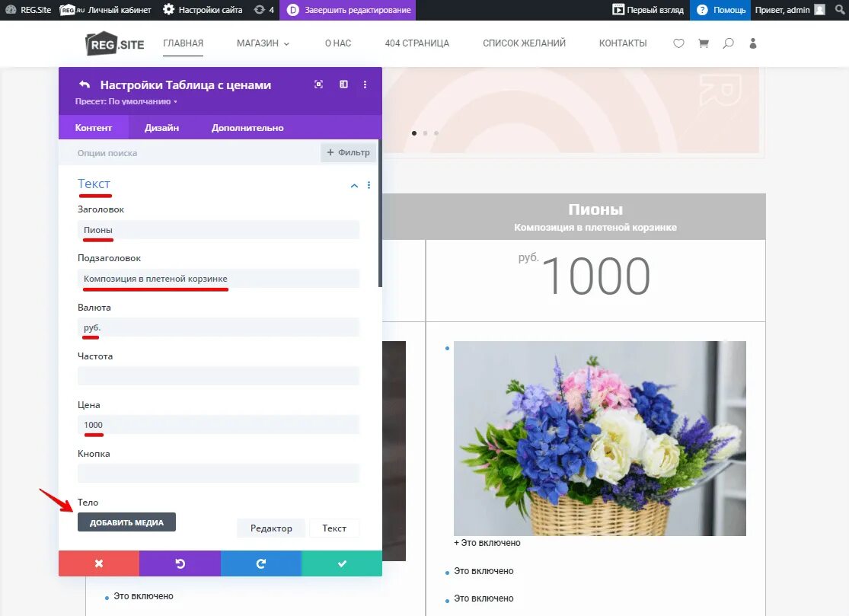Click the Заголовок field with Пионы
849x616 pixels.
point(219,230)
